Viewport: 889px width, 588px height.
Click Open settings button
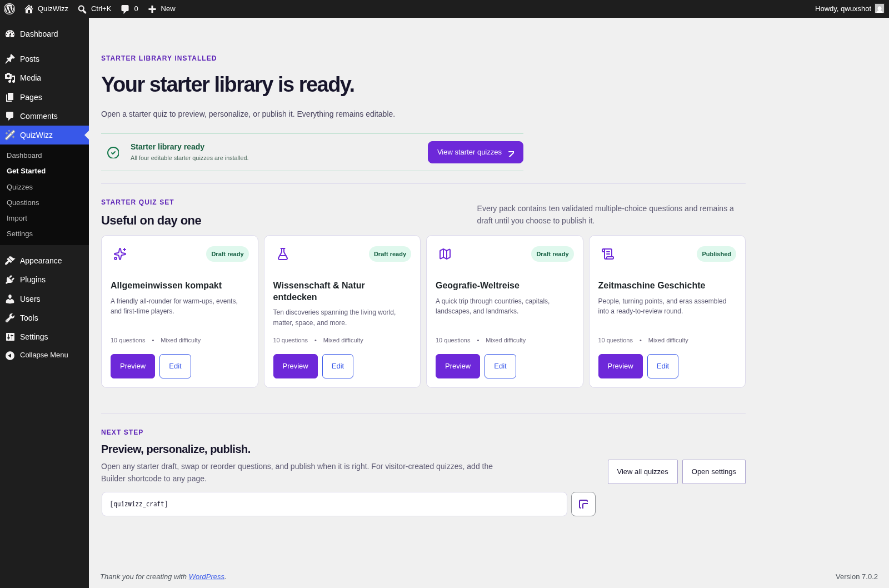tap(714, 472)
